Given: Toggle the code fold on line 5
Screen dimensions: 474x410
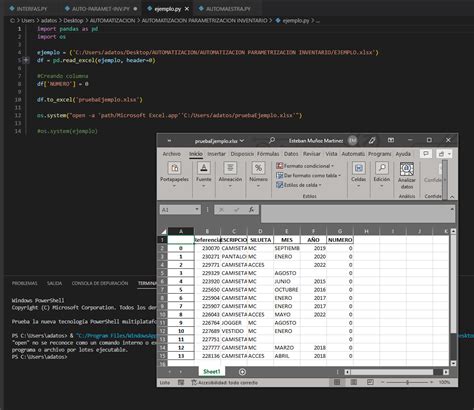Looking at the screenshot, I should (26, 60).
